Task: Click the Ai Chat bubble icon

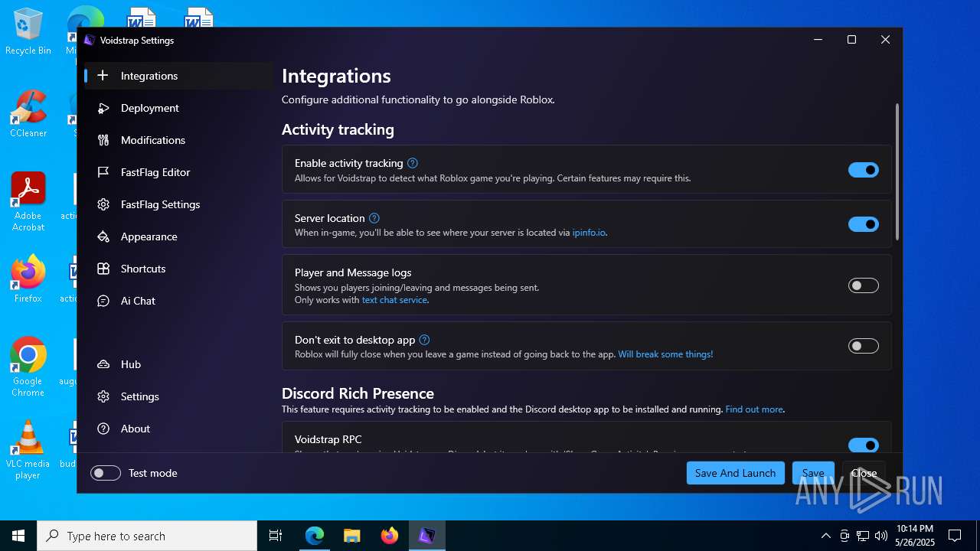Action: click(x=103, y=301)
